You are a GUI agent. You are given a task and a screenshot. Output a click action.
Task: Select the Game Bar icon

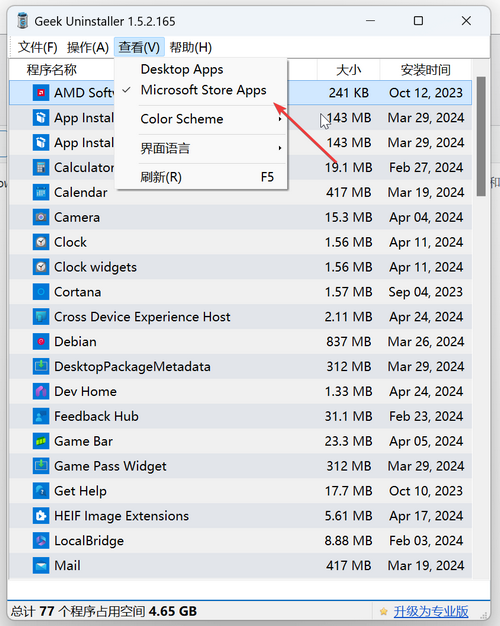(x=41, y=441)
